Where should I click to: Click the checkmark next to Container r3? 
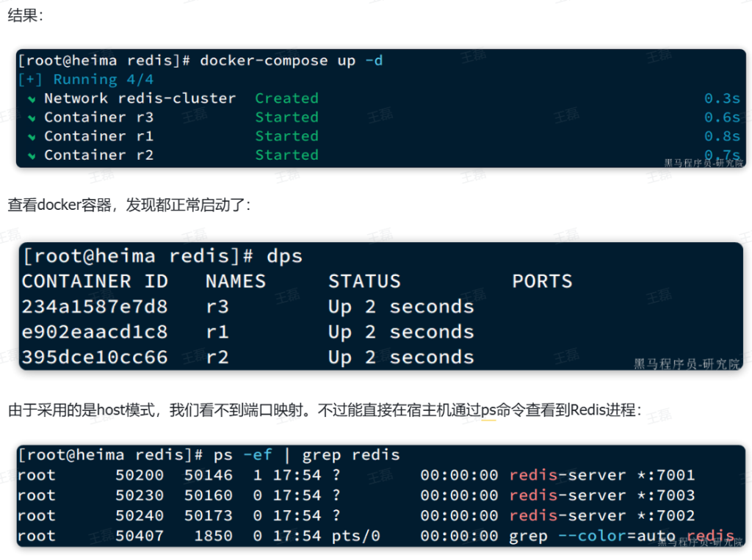(x=32, y=117)
